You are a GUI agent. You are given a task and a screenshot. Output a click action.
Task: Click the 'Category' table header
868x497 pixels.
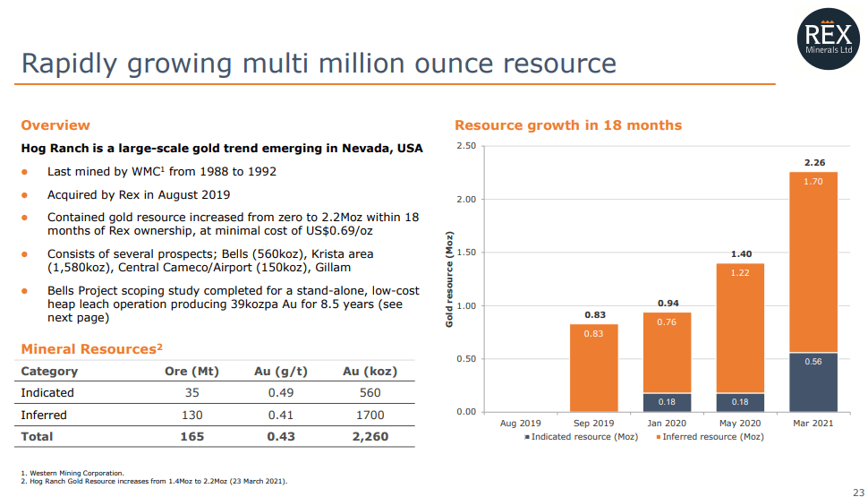pyautogui.click(x=49, y=372)
